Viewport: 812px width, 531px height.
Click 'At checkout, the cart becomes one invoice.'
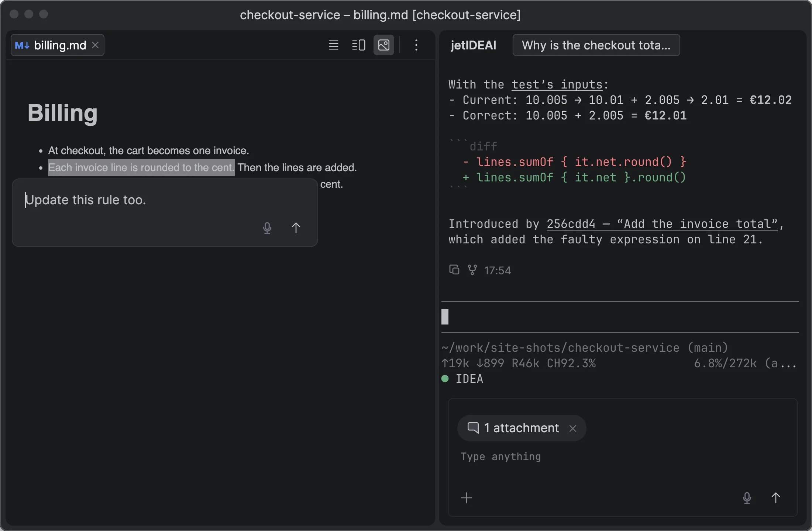149,150
